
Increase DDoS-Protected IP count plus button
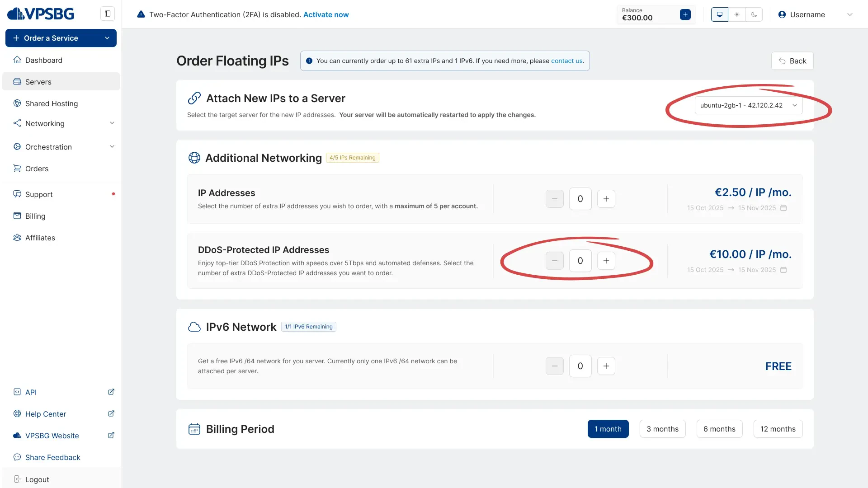pos(606,261)
